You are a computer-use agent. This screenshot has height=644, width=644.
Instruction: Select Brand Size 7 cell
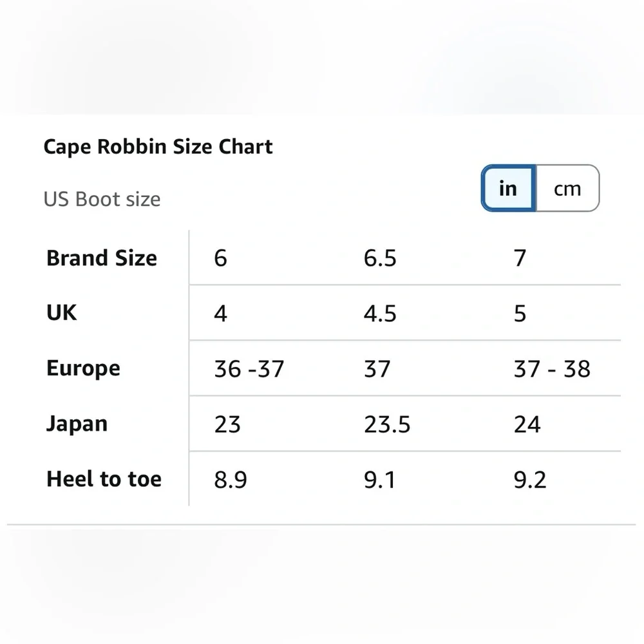[x=520, y=258]
